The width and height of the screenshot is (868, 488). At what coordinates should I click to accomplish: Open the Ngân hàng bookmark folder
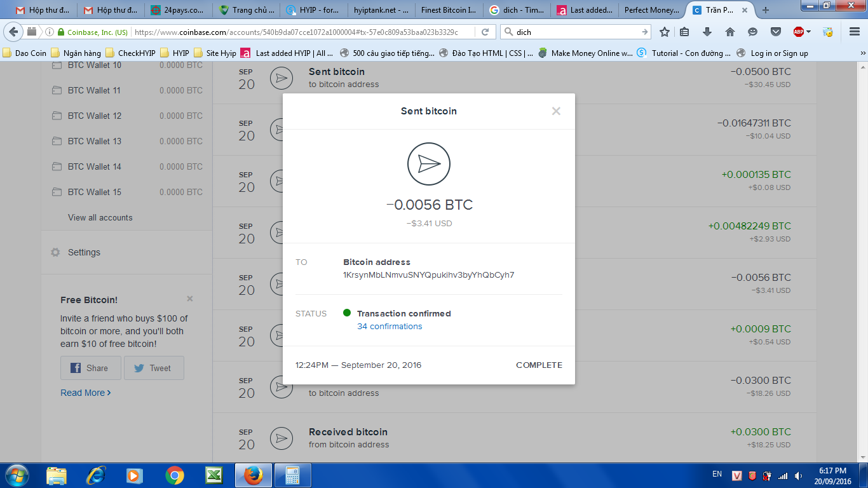coord(76,53)
